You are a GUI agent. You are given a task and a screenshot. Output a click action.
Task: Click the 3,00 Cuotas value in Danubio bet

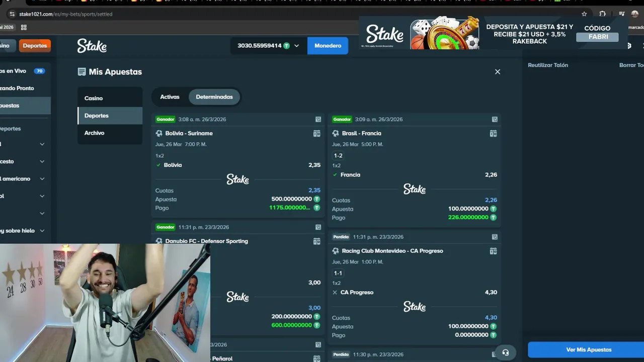(314, 308)
